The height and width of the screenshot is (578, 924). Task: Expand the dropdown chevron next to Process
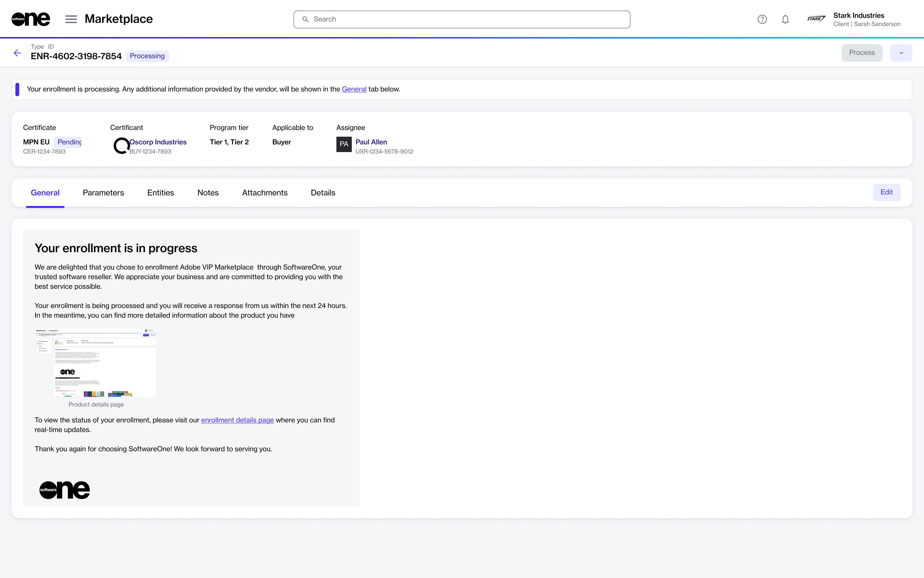coord(901,53)
